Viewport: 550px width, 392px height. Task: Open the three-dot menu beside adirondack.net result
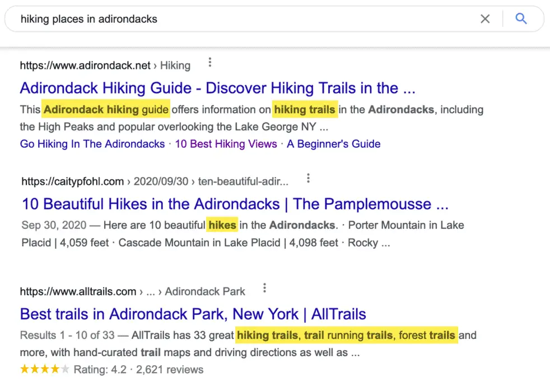(x=210, y=62)
